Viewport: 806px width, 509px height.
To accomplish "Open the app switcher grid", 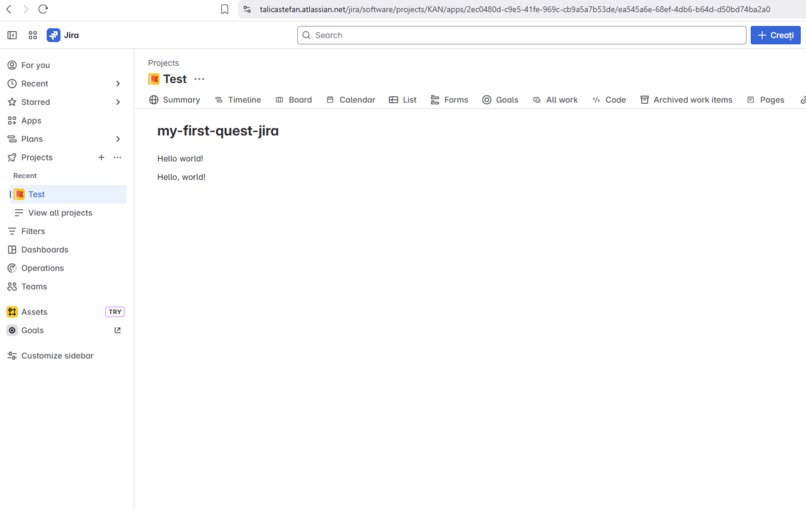I will [x=33, y=35].
